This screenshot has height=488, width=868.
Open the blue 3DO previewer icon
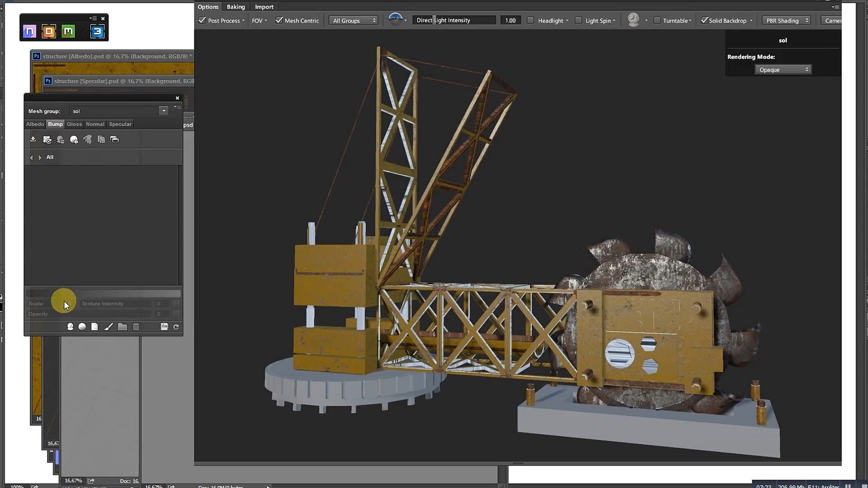[x=97, y=31]
